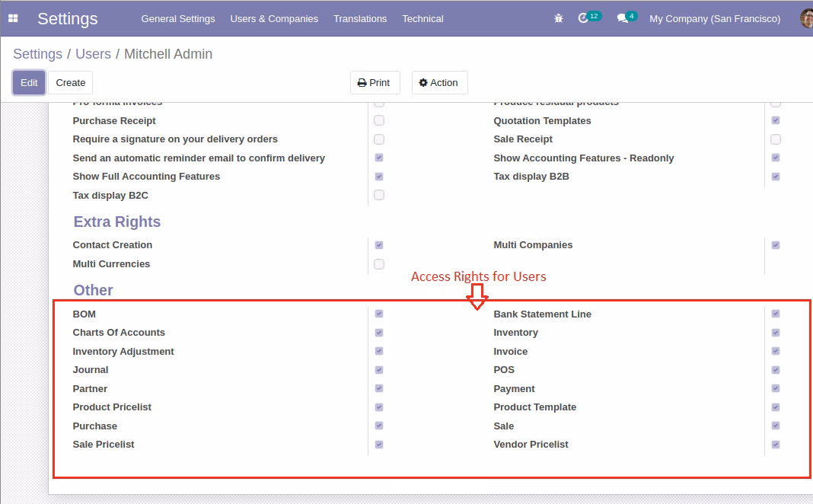Click the Settings app title
813x504 pixels.
[68, 19]
